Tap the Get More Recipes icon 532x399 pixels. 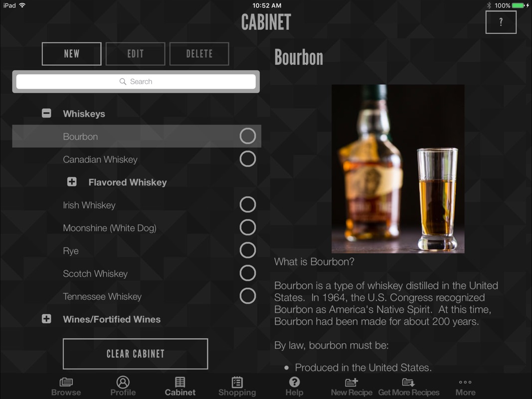408,383
